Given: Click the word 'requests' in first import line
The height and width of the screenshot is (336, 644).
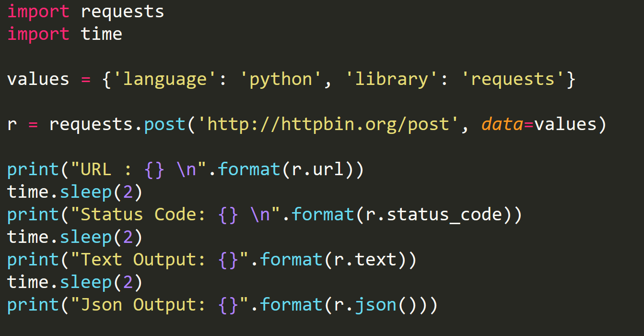Looking at the screenshot, I should (x=122, y=12).
